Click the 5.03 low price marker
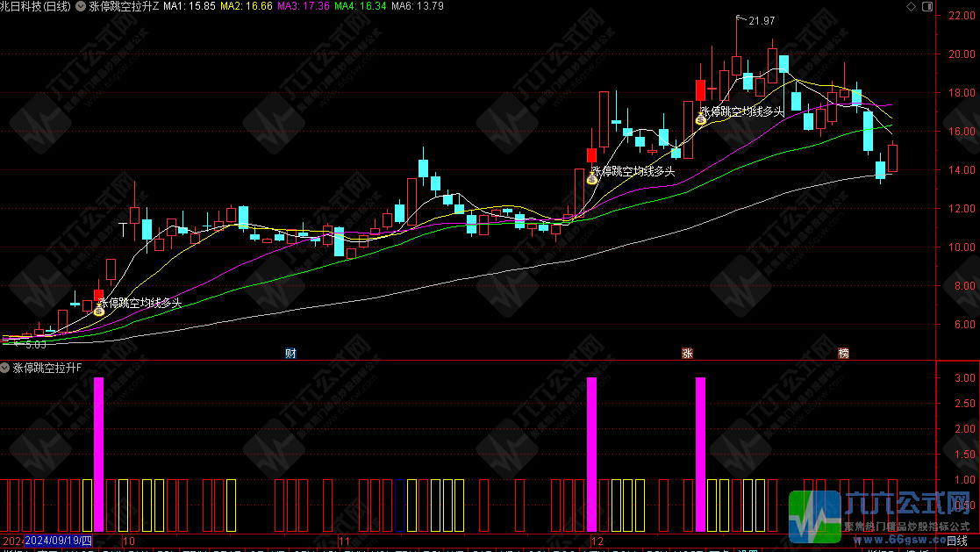 35,345
